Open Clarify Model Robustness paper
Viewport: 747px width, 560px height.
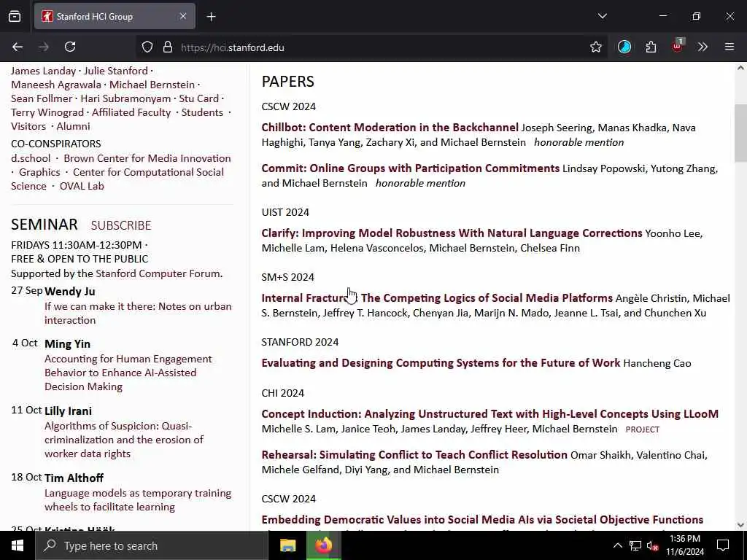coord(452,233)
